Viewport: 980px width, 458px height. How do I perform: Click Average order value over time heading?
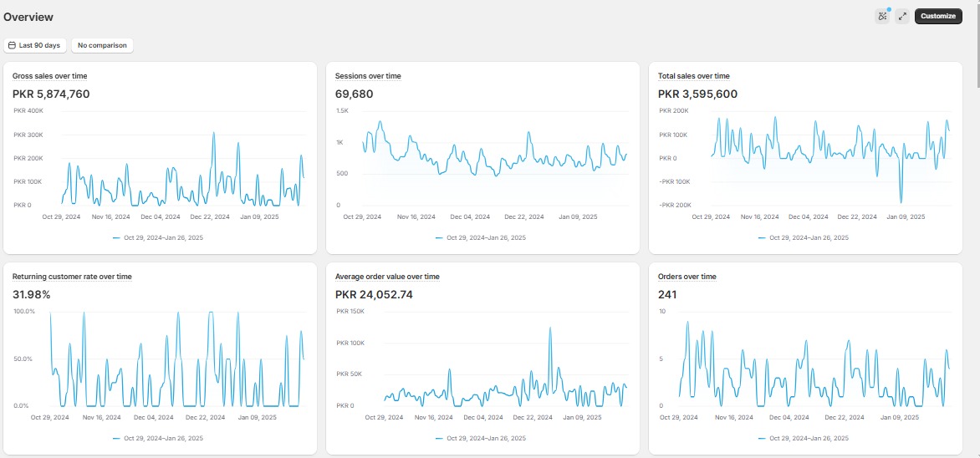387,277
